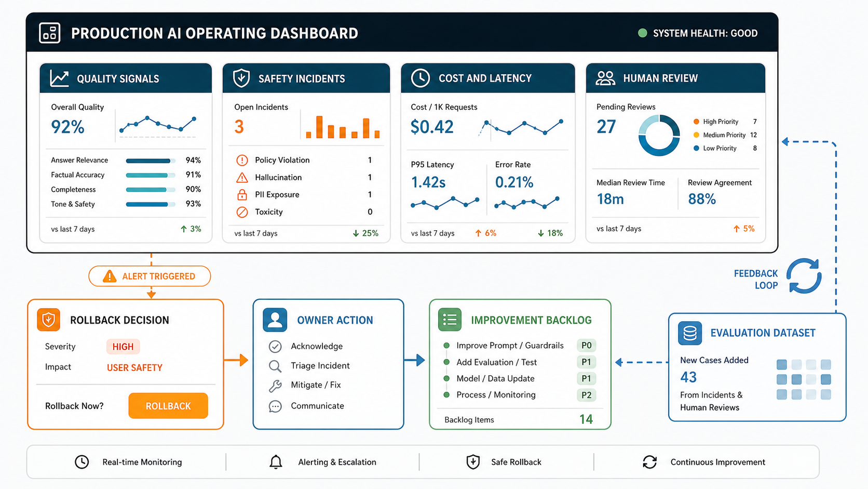Click the 1.42s latency value
868x489 pixels.
(428, 182)
